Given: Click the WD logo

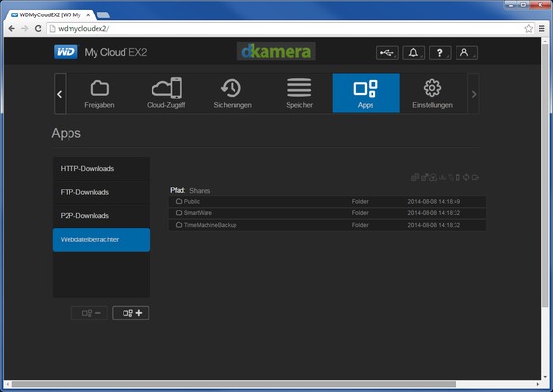Looking at the screenshot, I should 66,52.
